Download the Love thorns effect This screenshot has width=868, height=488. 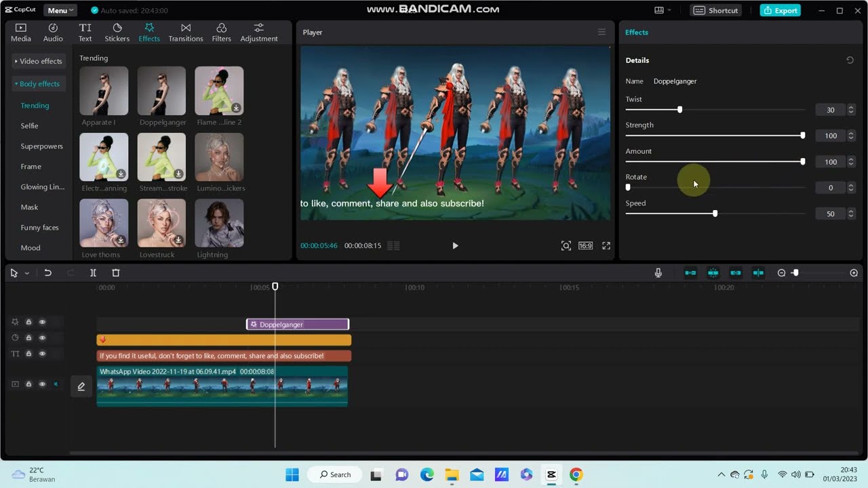(121, 240)
